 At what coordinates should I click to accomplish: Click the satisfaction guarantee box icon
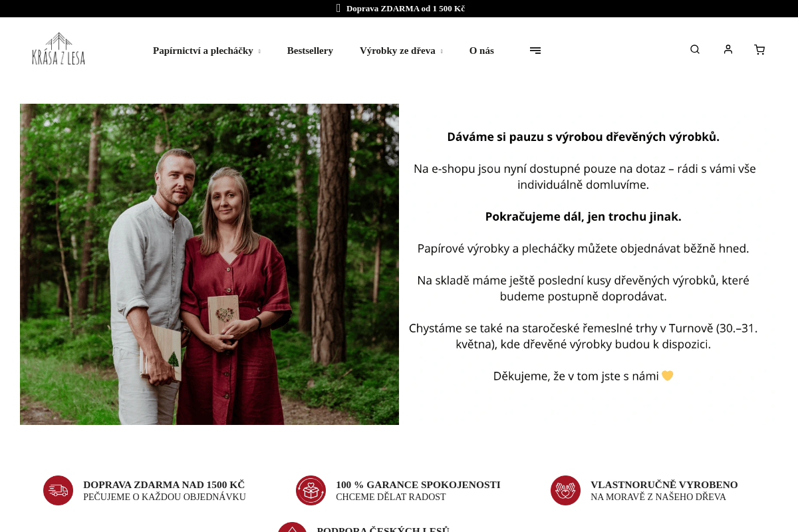point(311,490)
